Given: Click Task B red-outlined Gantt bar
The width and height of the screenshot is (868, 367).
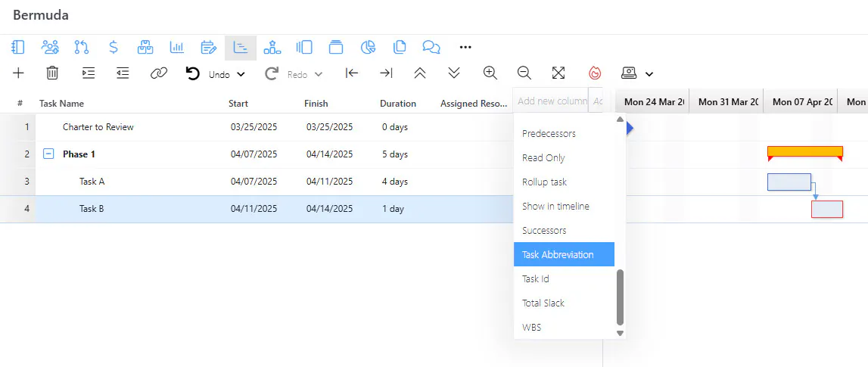Looking at the screenshot, I should pyautogui.click(x=827, y=210).
